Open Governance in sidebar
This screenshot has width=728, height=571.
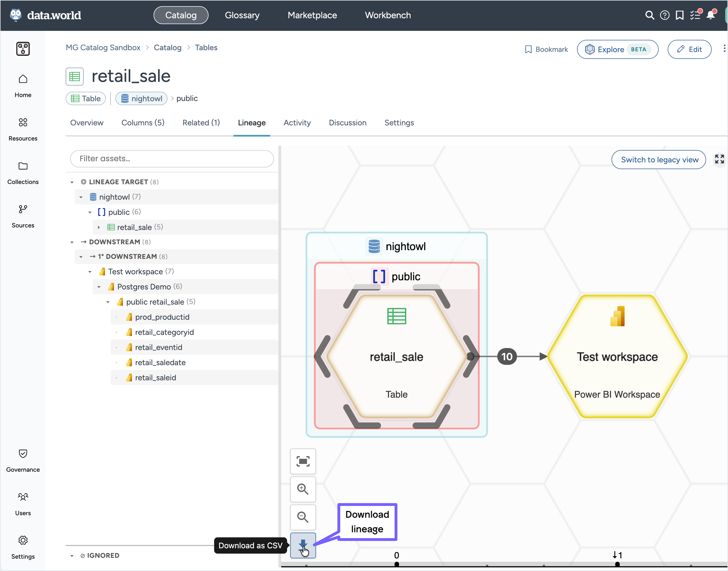pos(23,461)
